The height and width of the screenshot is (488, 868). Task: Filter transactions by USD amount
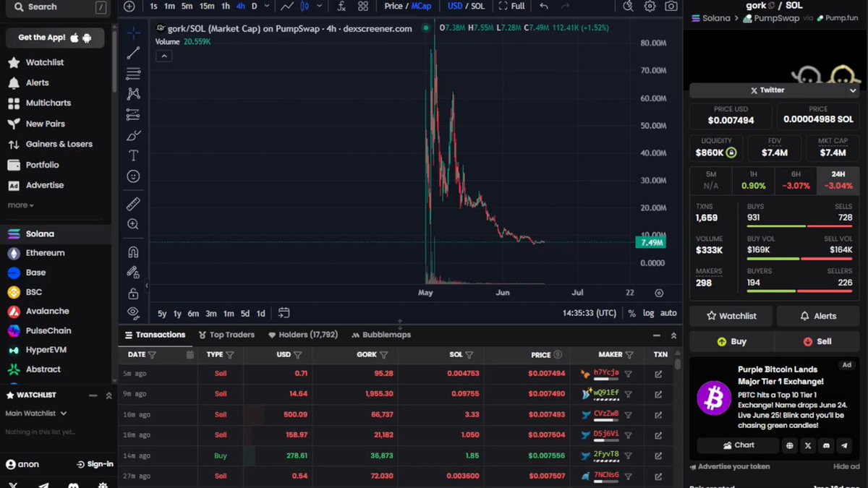297,355
